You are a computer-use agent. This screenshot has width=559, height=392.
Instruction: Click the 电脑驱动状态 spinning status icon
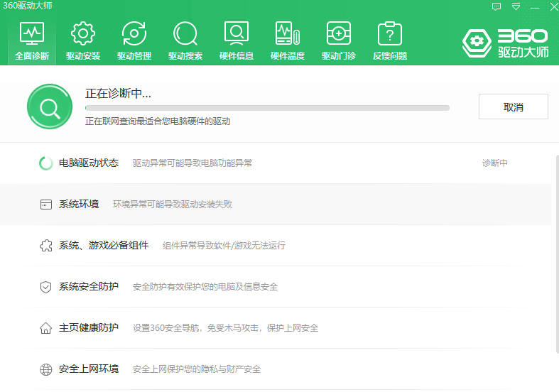click(46, 163)
